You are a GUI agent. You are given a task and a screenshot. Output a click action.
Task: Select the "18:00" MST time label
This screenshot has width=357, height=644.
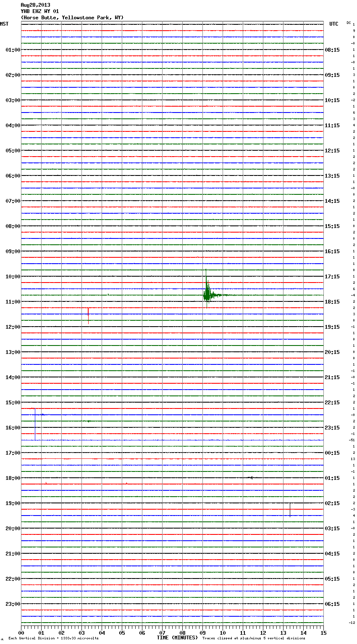(x=13, y=478)
